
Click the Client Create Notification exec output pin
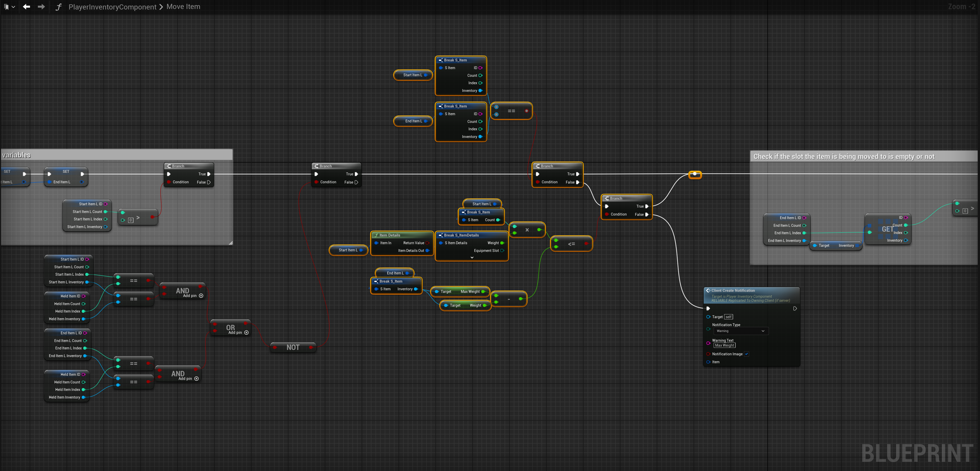795,309
